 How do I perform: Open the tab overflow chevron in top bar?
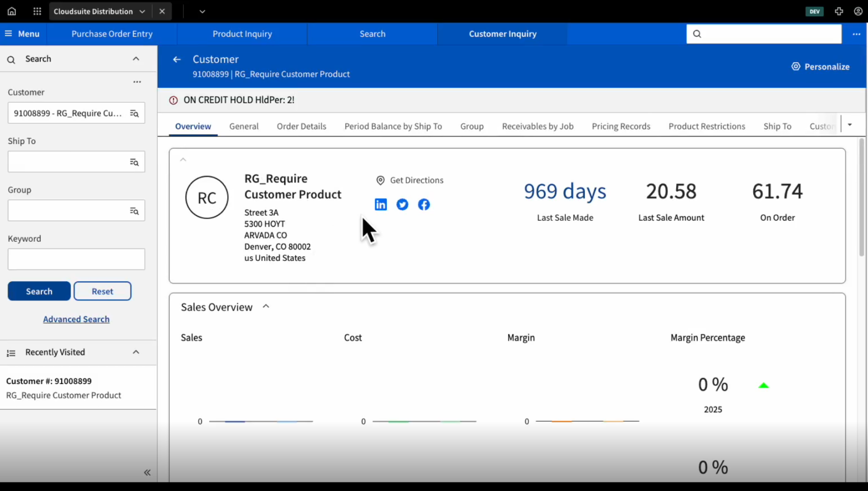pyautogui.click(x=202, y=11)
